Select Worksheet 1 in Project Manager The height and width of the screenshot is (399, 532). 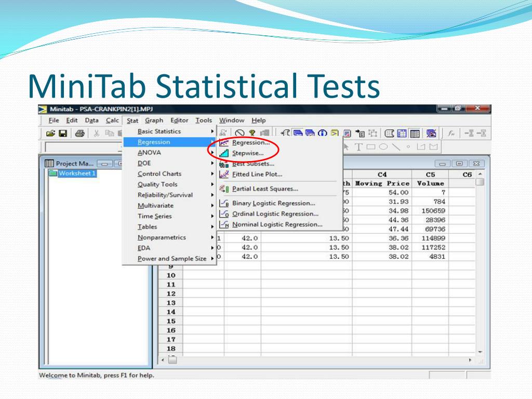[77, 174]
